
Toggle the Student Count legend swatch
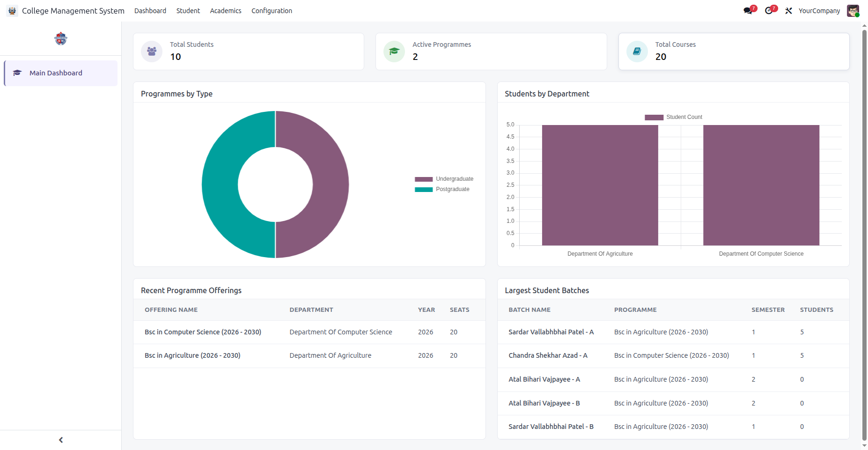point(654,118)
